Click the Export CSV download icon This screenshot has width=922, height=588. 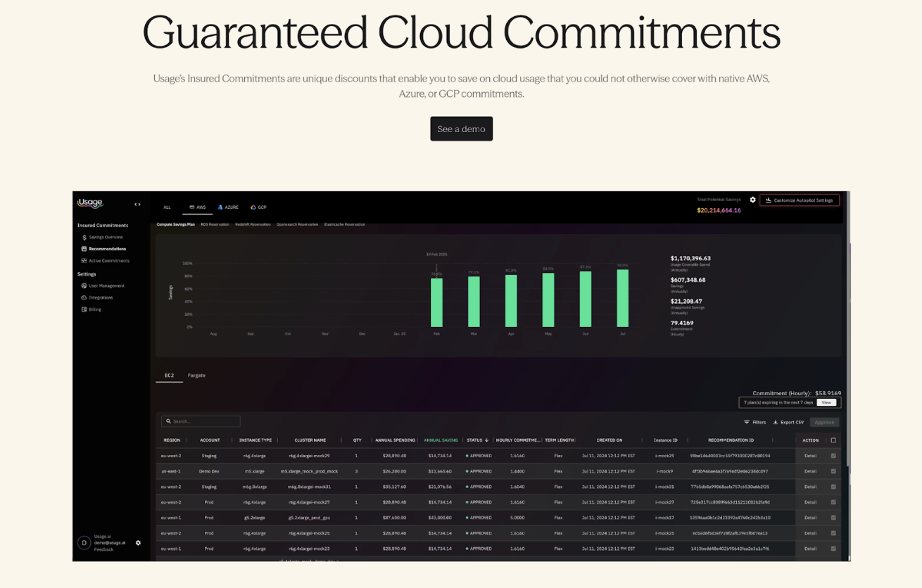click(776, 422)
